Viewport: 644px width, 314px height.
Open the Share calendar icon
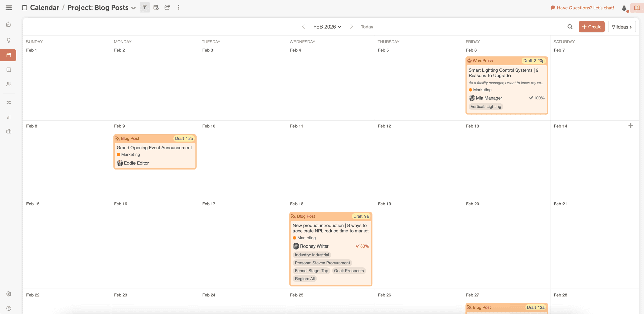click(167, 7)
